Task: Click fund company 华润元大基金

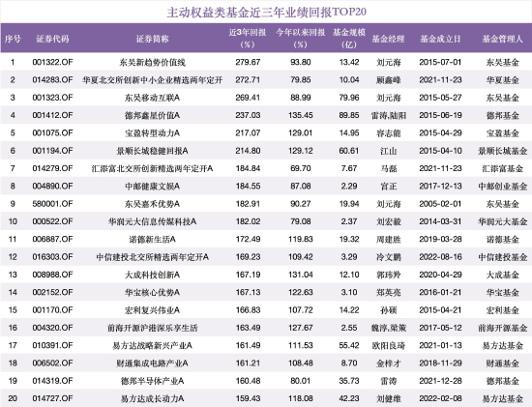Action: pos(502,221)
